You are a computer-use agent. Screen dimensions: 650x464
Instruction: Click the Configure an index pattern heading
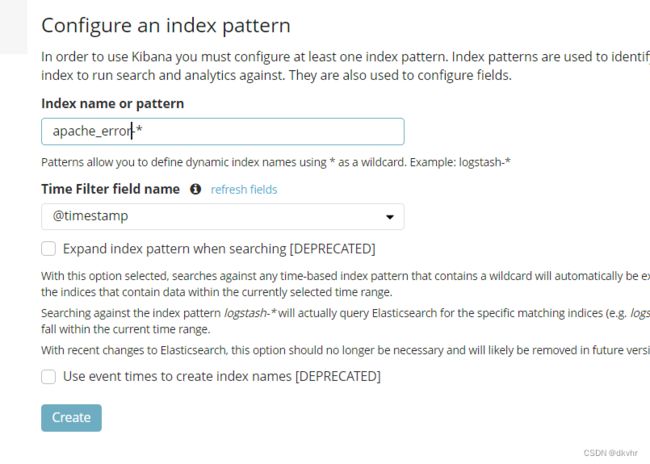click(x=166, y=25)
